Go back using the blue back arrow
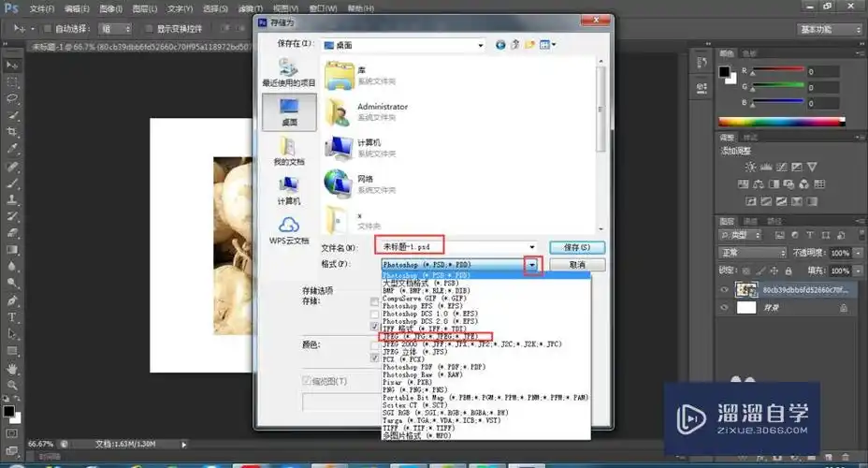Screen dimensions: 868x468 [x=500, y=45]
